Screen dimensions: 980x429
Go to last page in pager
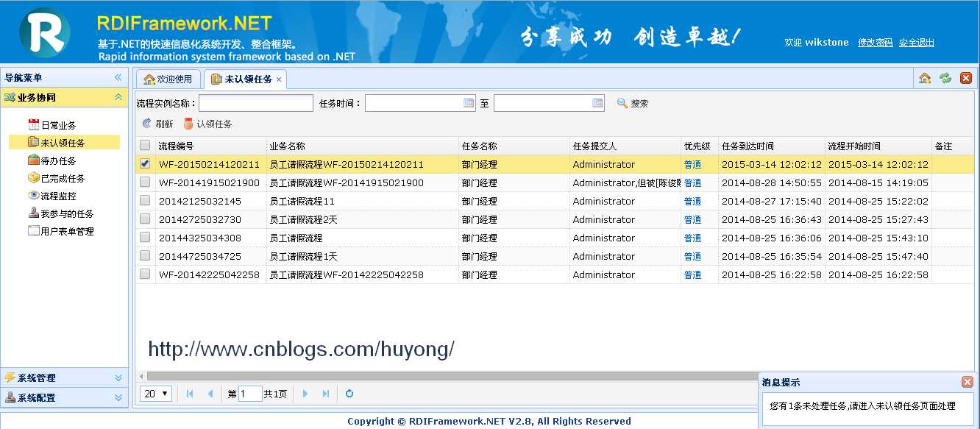[x=325, y=394]
